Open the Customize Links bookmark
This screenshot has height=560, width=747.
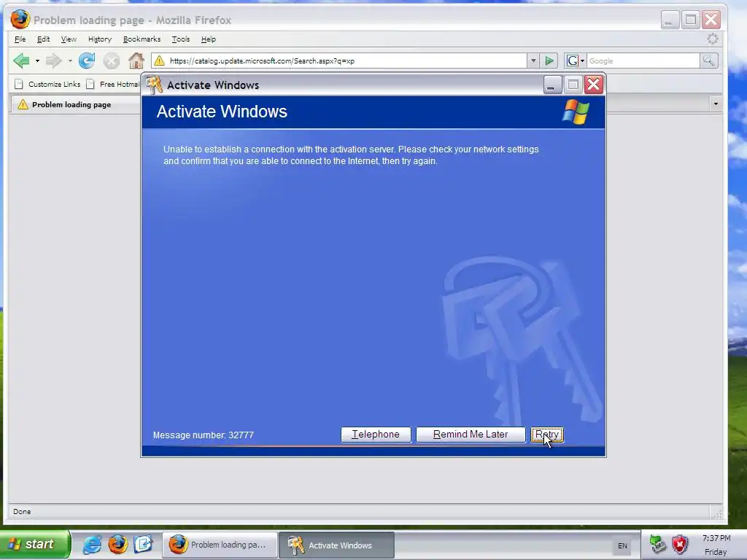[47, 85]
